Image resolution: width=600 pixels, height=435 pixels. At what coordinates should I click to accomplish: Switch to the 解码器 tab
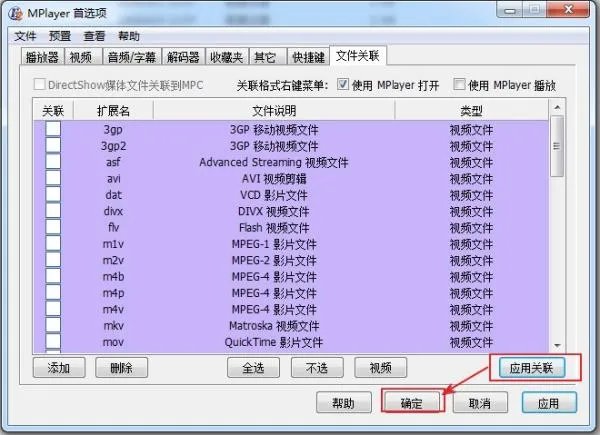point(183,57)
